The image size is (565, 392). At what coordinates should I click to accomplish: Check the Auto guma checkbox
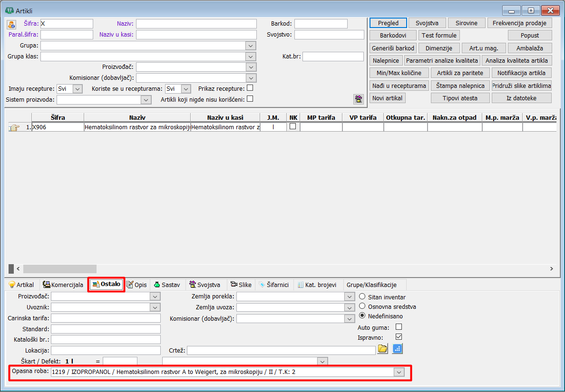[399, 327]
